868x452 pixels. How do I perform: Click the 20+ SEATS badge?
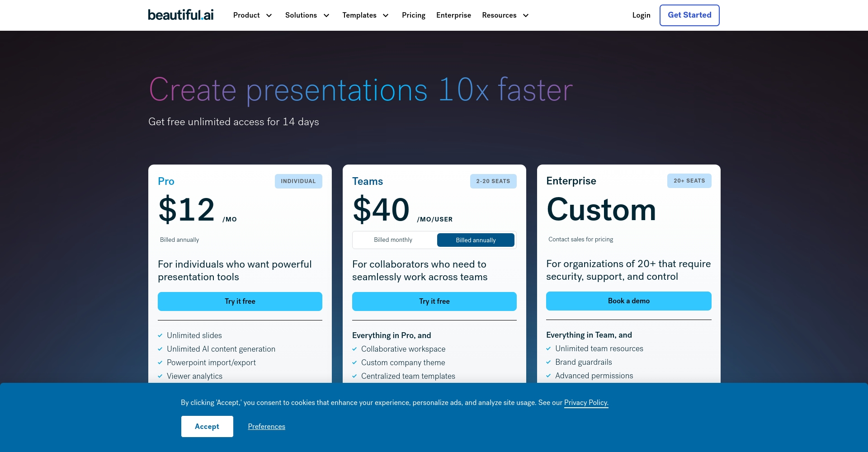tap(689, 181)
